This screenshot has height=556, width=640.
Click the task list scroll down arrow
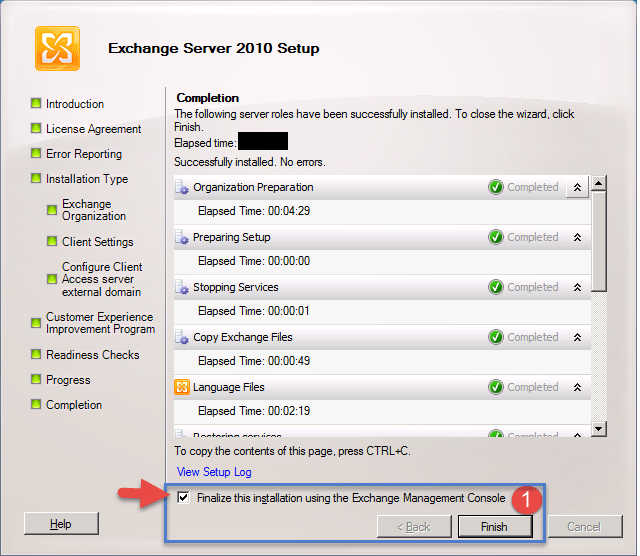point(599,429)
